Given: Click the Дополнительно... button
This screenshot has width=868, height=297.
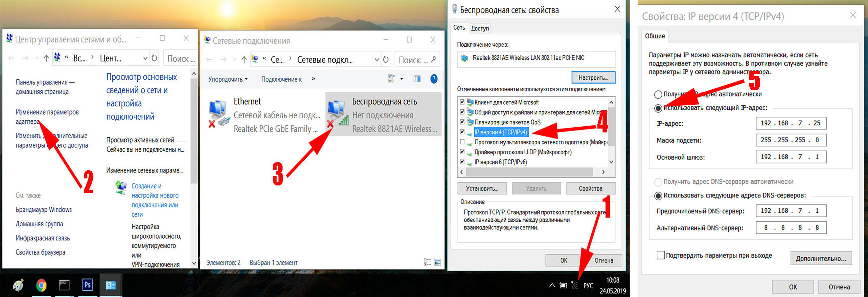Looking at the screenshot, I should point(821,258).
